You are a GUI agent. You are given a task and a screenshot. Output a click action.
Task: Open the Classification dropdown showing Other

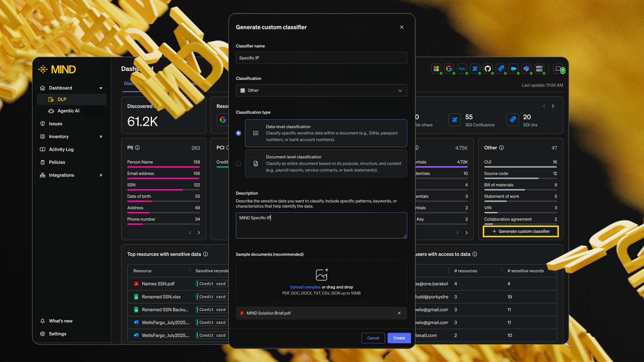321,90
